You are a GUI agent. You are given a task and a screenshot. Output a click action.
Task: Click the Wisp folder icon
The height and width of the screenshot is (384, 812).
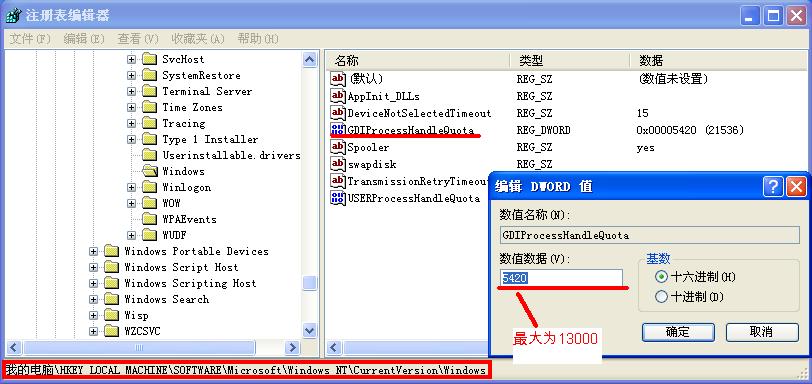click(x=111, y=315)
